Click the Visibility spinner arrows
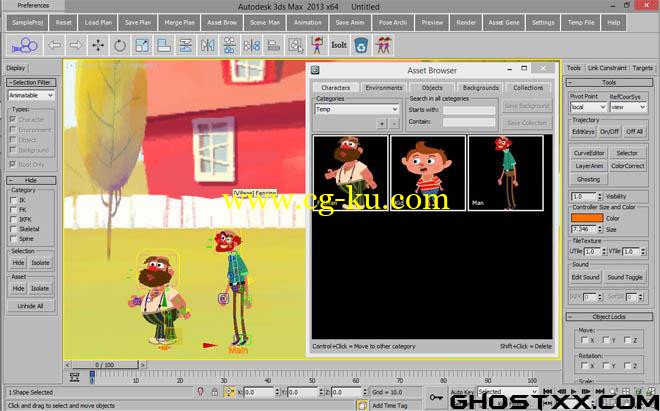Viewport: 660px width, 411px height. click(600, 197)
